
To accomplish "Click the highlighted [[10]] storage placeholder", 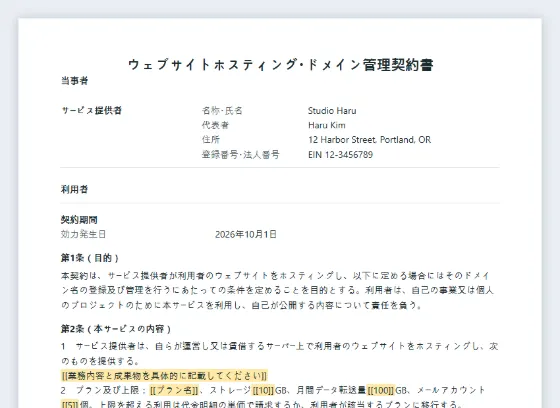I will pos(263,390).
